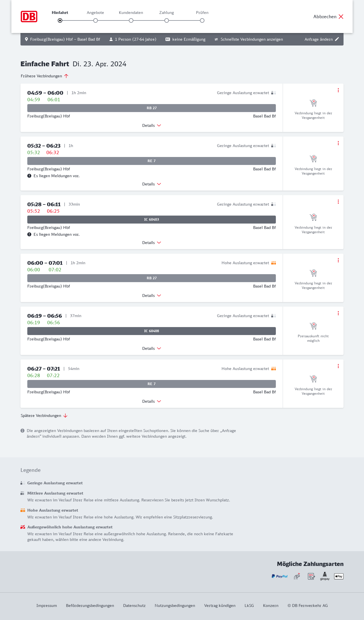The image size is (364, 620).
Task: Click the Apple Pay payment icon
Action: (339, 576)
